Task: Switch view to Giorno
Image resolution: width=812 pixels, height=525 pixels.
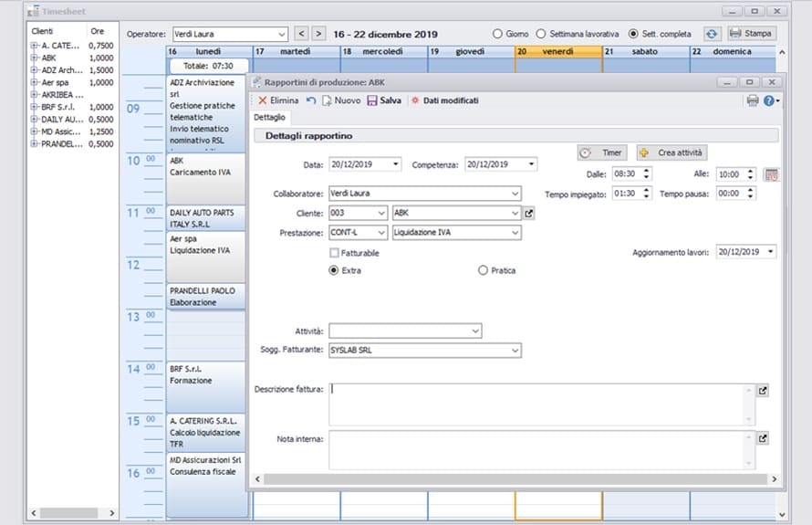Action: click(497, 34)
